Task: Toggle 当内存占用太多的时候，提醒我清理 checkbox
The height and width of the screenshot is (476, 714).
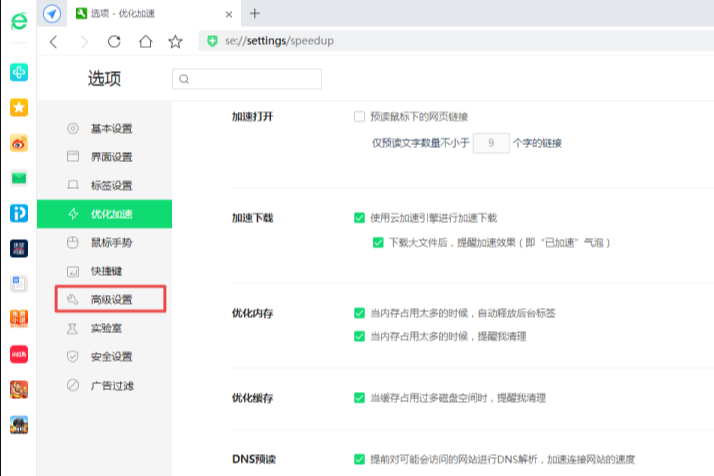Action: tap(359, 336)
